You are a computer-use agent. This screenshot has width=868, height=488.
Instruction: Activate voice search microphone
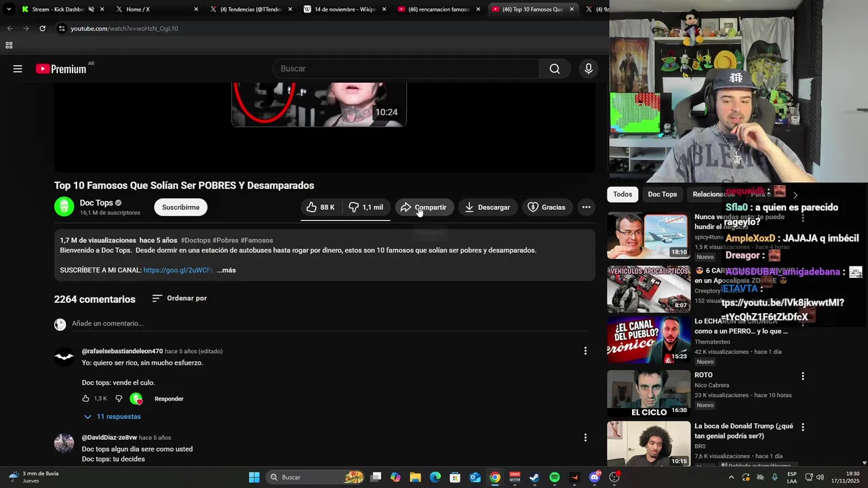[588, 68]
